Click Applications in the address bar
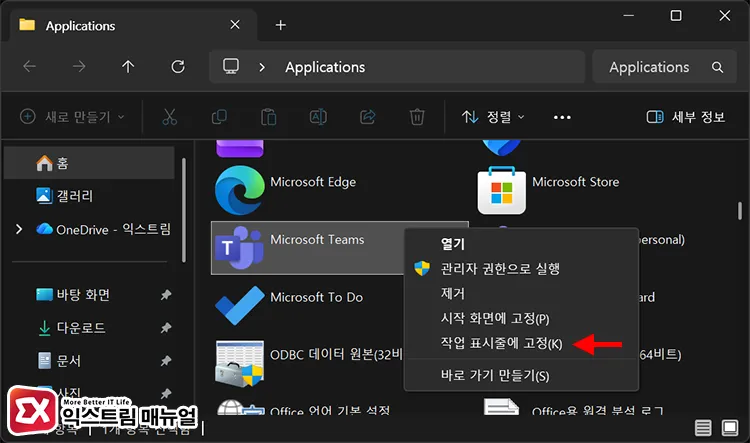Image resolution: width=750 pixels, height=443 pixels. click(x=325, y=67)
